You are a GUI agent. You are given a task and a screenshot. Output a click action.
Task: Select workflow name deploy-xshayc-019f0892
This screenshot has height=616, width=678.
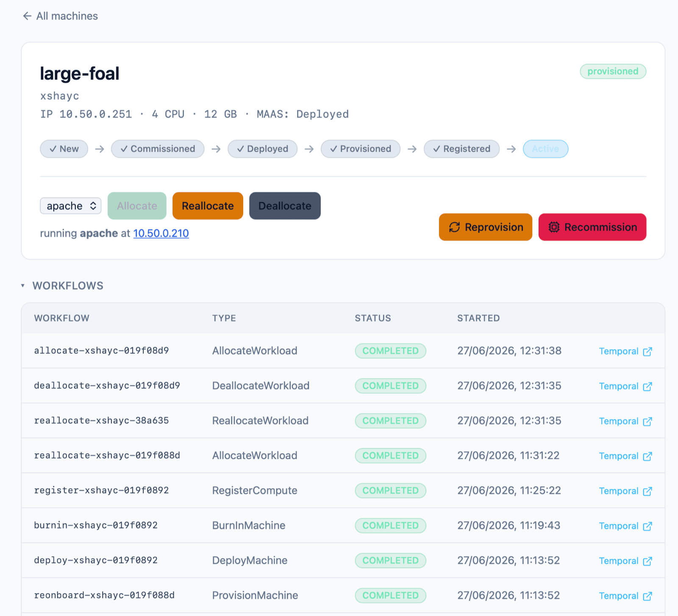(x=96, y=561)
